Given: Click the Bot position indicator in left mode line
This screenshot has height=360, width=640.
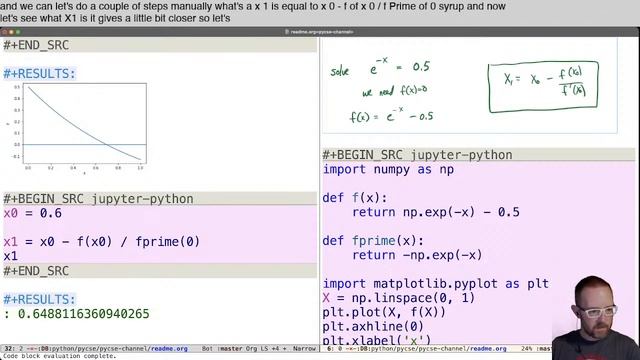Looking at the screenshot, I should 207,349.
